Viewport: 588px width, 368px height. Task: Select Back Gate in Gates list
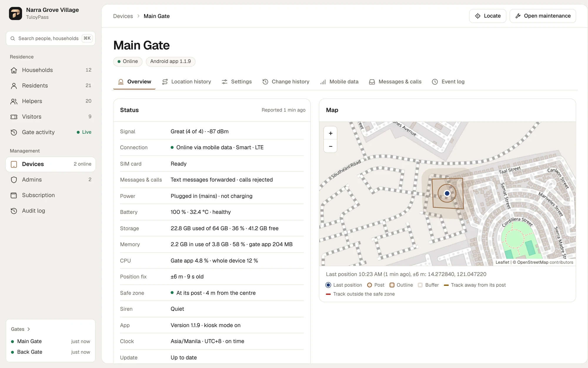(x=51, y=352)
